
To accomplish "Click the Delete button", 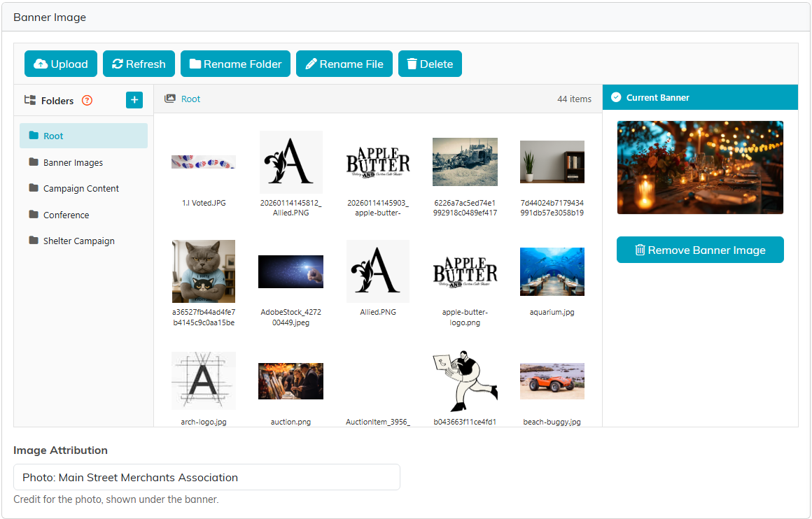I will click(x=430, y=64).
